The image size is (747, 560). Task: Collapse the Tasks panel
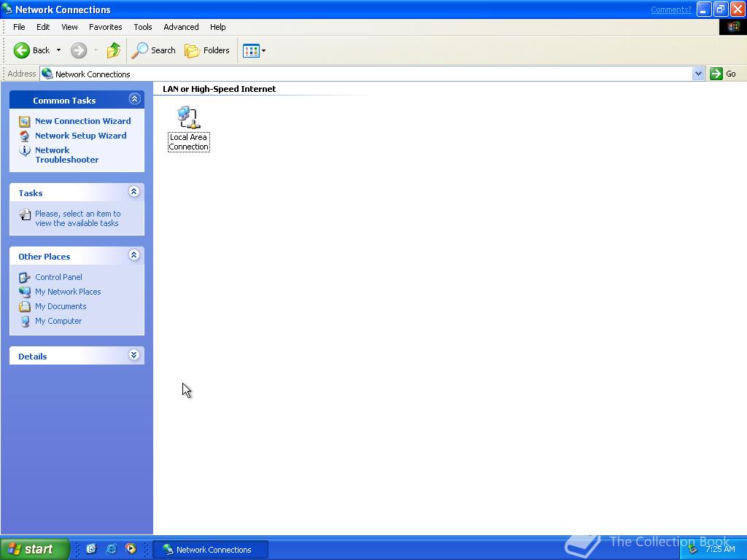point(134,192)
